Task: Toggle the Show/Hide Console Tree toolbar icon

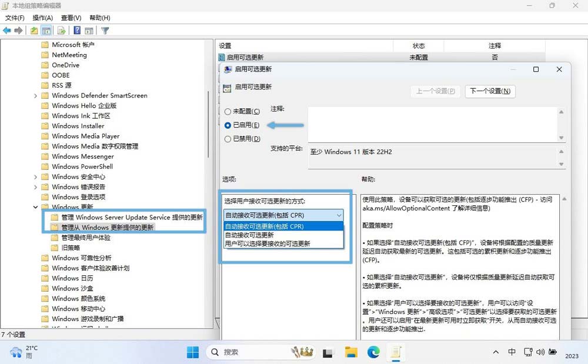Action: point(46,30)
